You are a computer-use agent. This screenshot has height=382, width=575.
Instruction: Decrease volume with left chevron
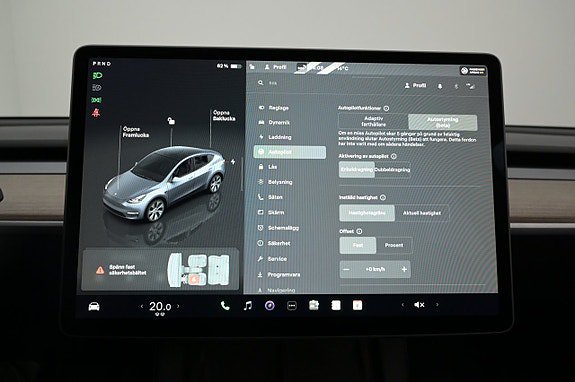(x=403, y=305)
